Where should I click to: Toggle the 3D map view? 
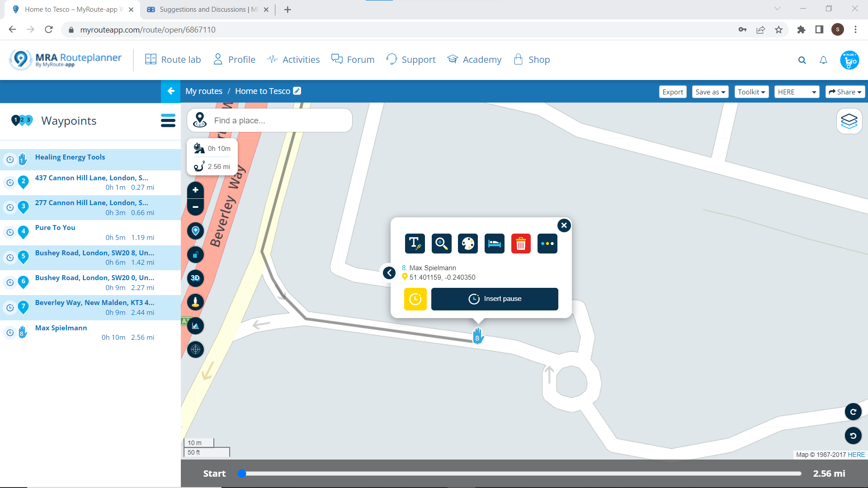tap(195, 278)
